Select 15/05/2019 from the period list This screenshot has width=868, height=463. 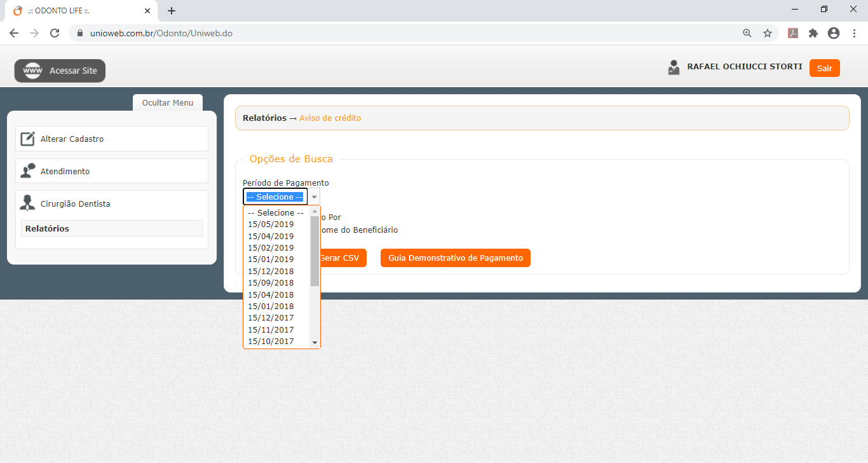[271, 225]
